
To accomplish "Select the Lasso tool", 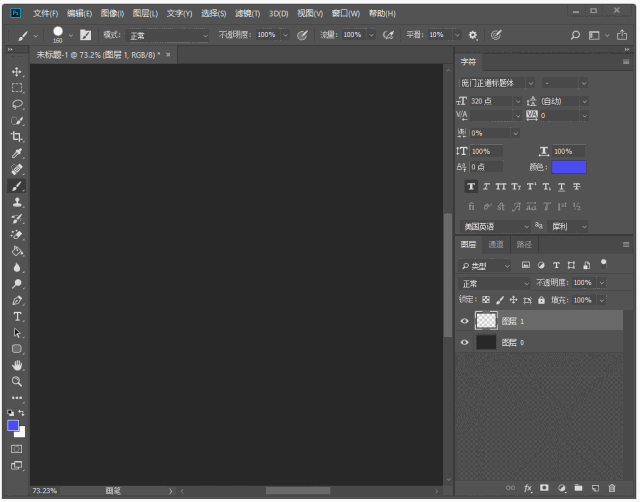I will (17, 104).
